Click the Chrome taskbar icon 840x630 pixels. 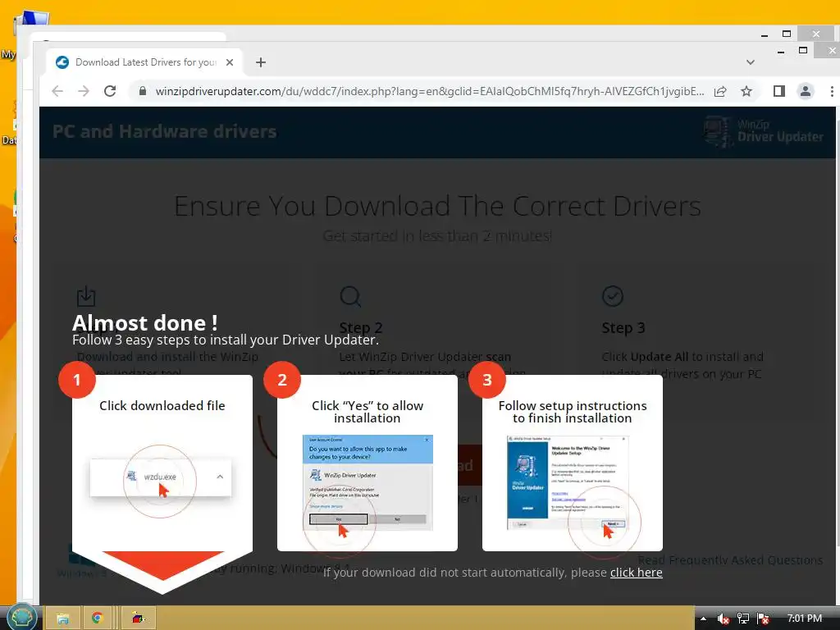(x=97, y=619)
